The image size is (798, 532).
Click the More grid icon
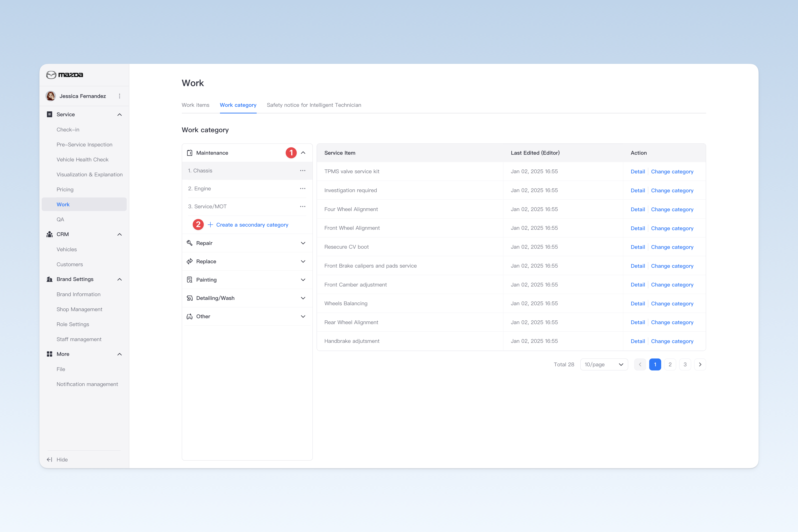[x=49, y=354]
